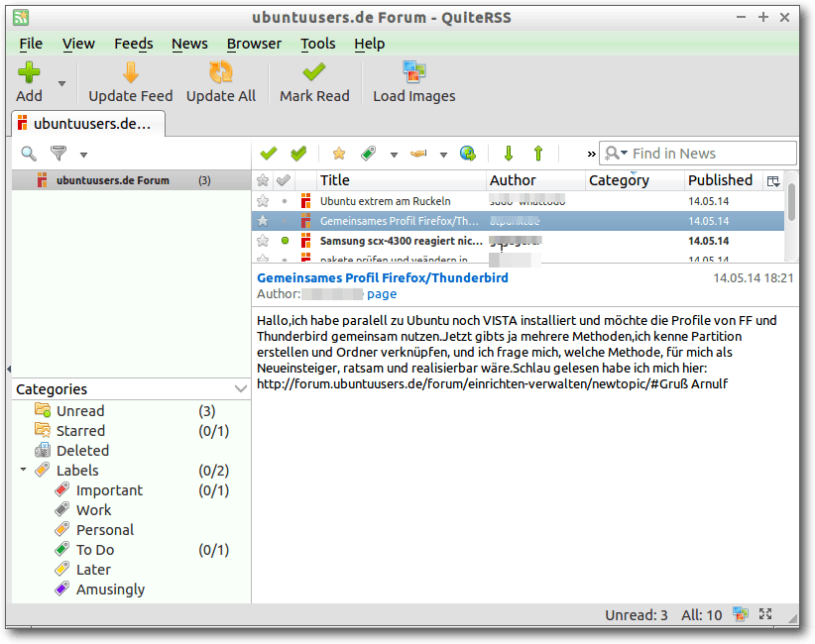Go to previous unread news (up arrow)
Image resolution: width=815 pixels, height=644 pixels.
click(538, 154)
